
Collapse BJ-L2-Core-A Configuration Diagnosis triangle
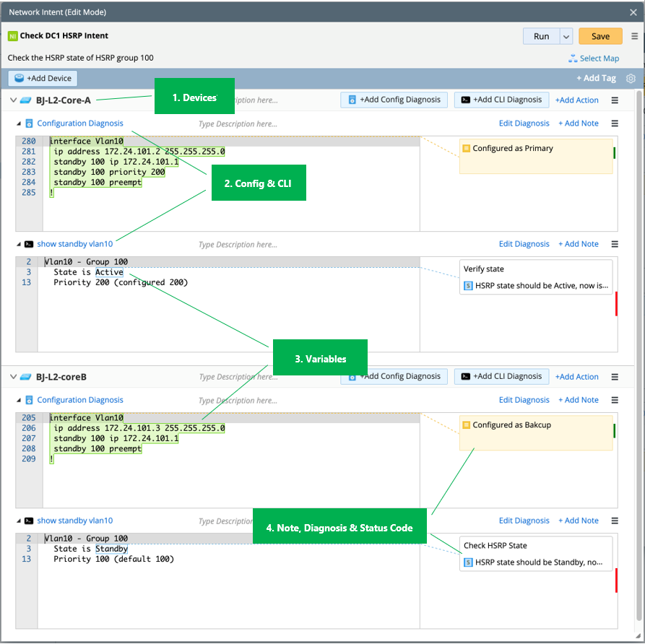click(x=19, y=123)
